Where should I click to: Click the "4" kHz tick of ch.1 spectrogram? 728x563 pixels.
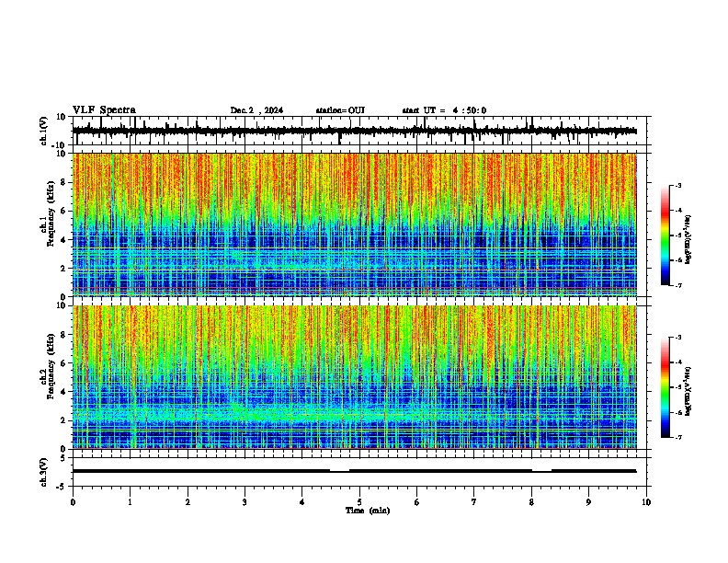coord(63,240)
